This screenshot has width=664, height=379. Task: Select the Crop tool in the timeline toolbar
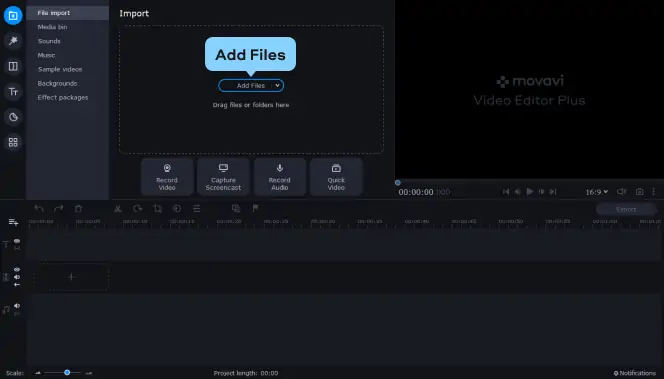pos(158,208)
